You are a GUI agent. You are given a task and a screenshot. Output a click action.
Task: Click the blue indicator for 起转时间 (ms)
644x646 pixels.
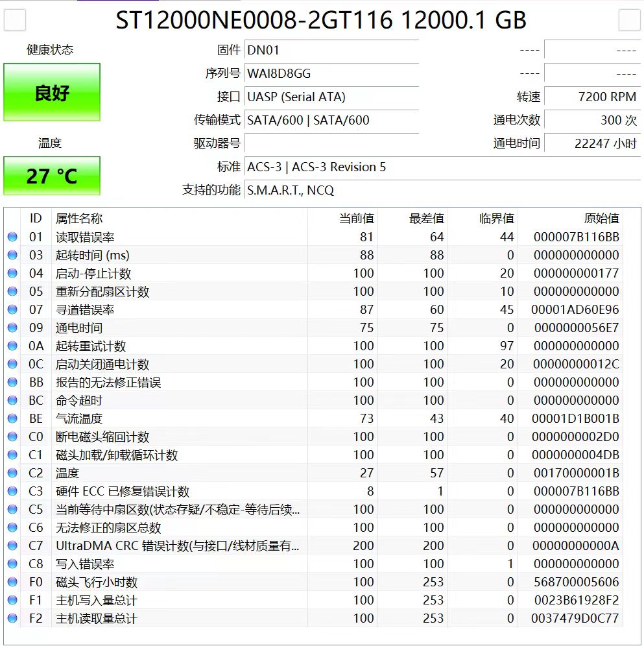click(x=12, y=255)
